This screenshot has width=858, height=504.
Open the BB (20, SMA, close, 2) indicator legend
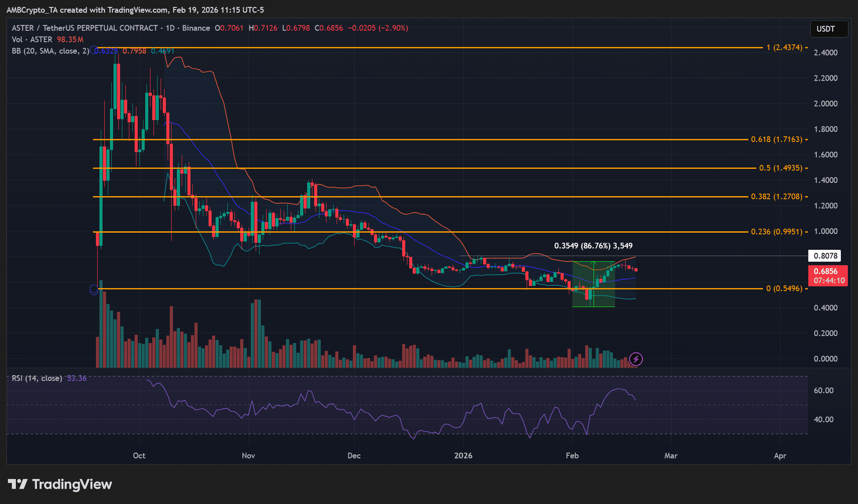click(50, 51)
